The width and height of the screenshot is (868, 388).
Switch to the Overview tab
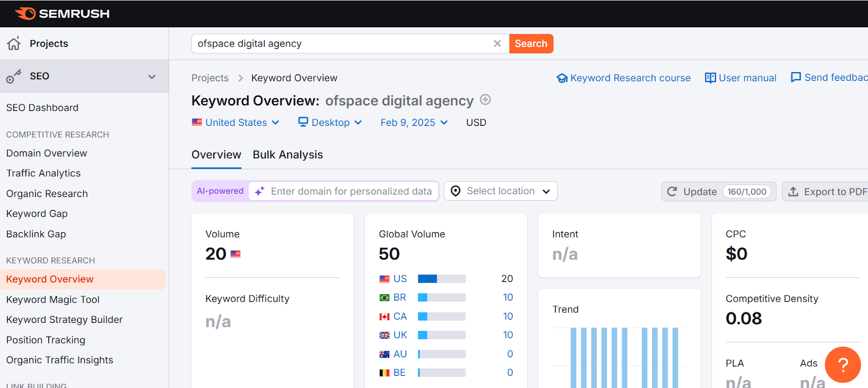216,155
